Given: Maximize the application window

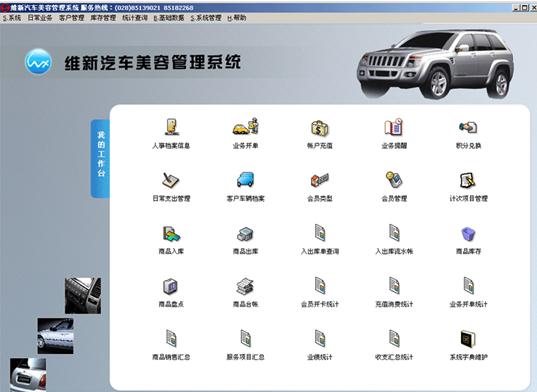Looking at the screenshot, I should pos(525,8).
